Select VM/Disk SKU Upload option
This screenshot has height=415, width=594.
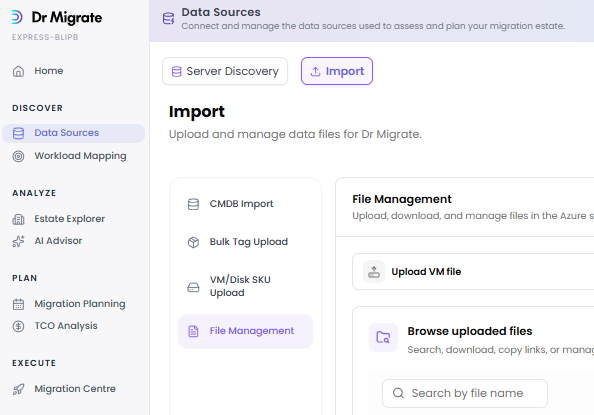pos(245,287)
